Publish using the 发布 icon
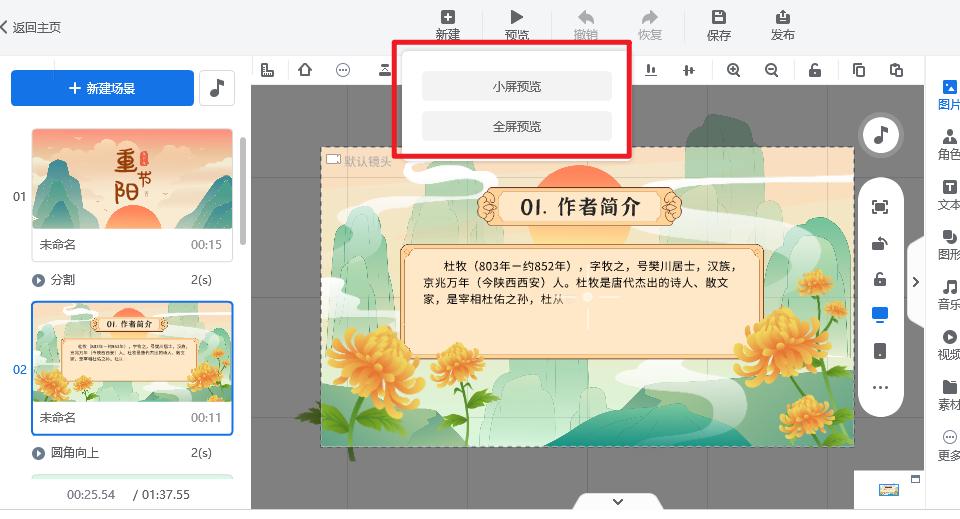960x519 pixels. pos(782,25)
